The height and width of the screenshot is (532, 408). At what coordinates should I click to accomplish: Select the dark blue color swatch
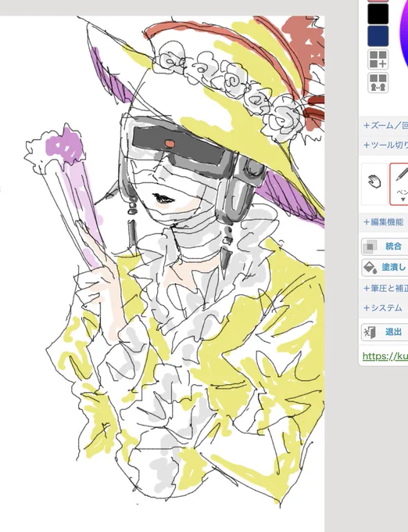378,36
